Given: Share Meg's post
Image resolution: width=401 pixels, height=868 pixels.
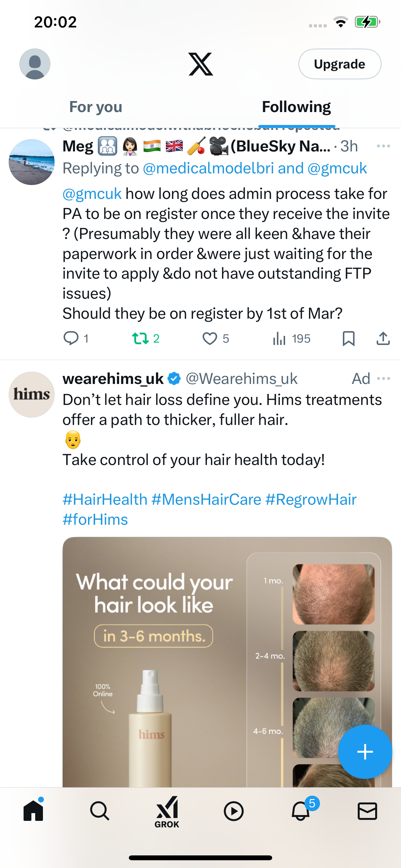Looking at the screenshot, I should [x=383, y=338].
